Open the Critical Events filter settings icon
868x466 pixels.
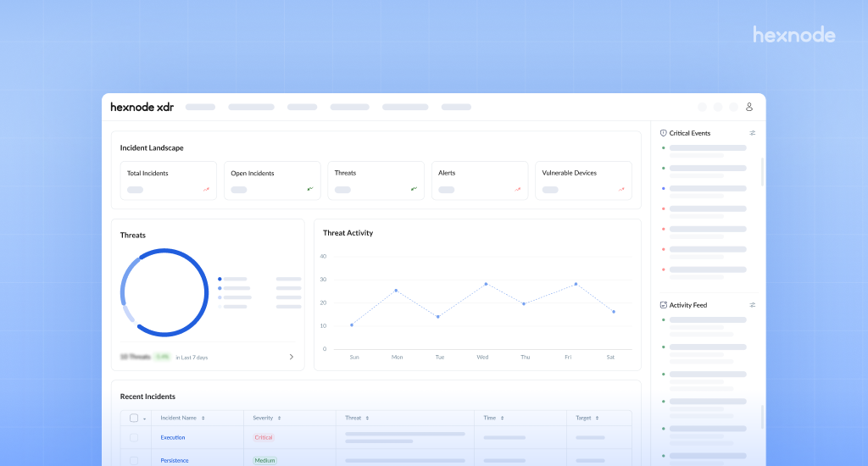coord(753,133)
